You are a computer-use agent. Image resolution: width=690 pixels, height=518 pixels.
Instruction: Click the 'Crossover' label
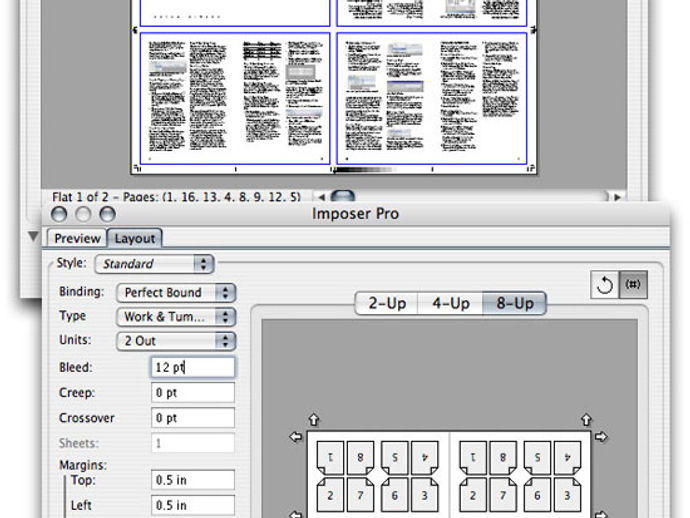[x=87, y=418]
